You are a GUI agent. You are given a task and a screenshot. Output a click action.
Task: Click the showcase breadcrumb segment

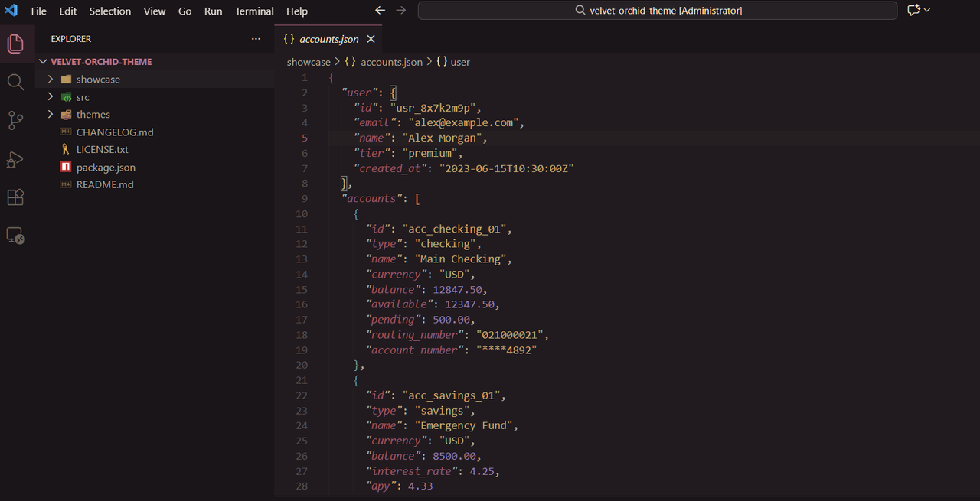309,62
